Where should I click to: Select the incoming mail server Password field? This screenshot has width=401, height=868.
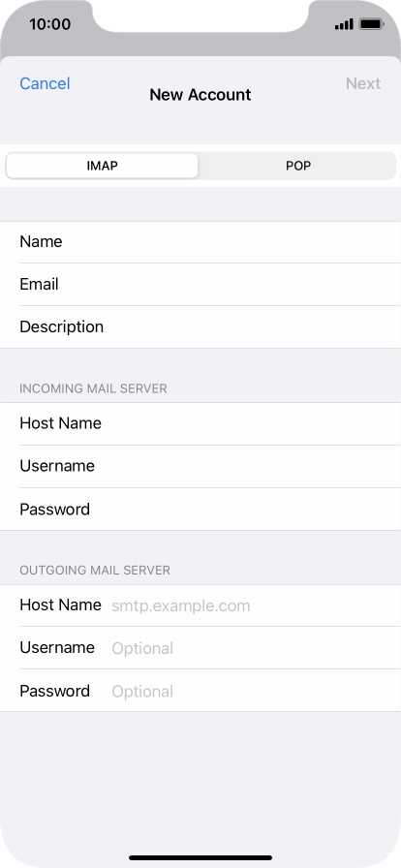(x=200, y=510)
